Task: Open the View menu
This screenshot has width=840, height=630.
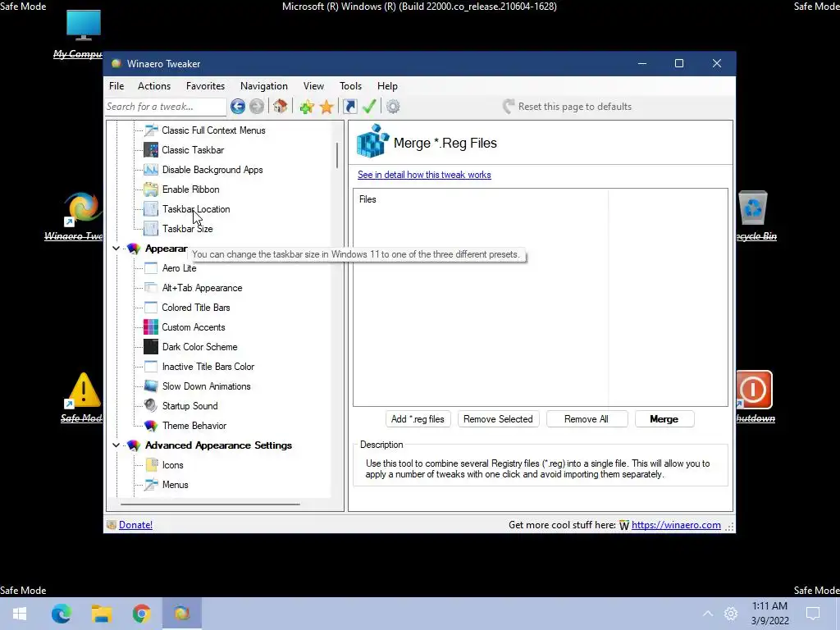Action: [313, 85]
